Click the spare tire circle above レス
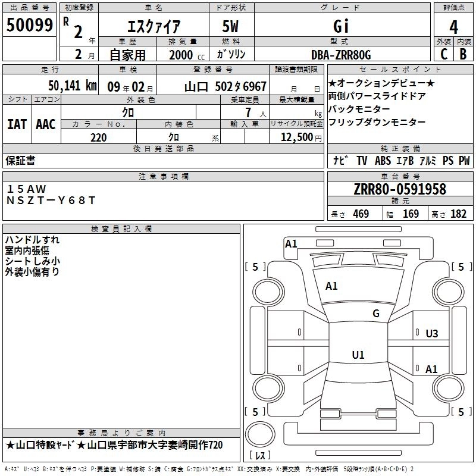This screenshot has width=476, height=476. [x=260, y=434]
